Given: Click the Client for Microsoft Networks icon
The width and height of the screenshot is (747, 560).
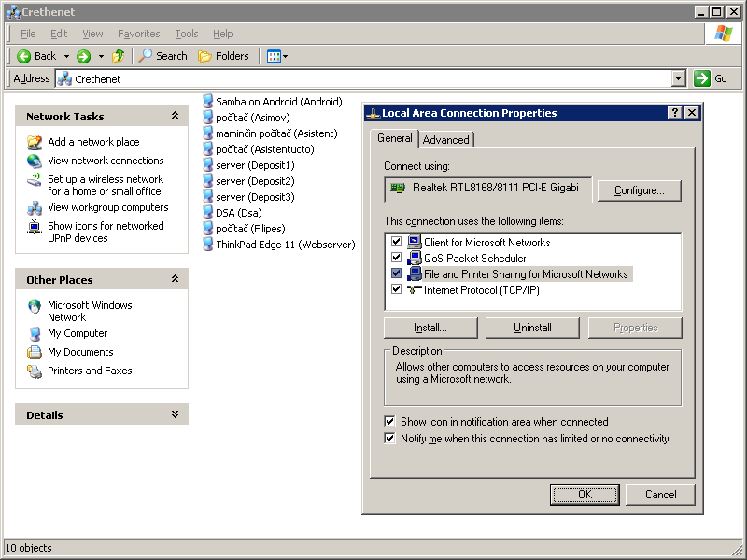Looking at the screenshot, I should point(415,242).
